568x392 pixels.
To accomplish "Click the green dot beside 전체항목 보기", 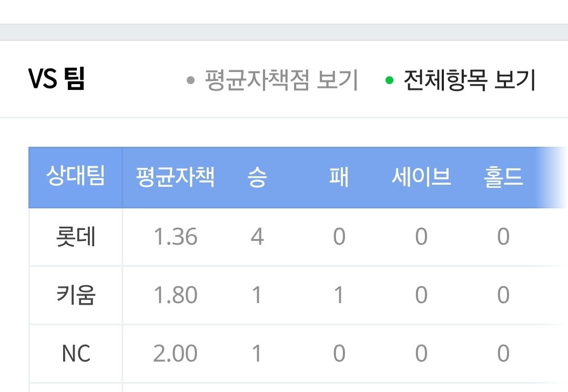I will click(x=389, y=81).
